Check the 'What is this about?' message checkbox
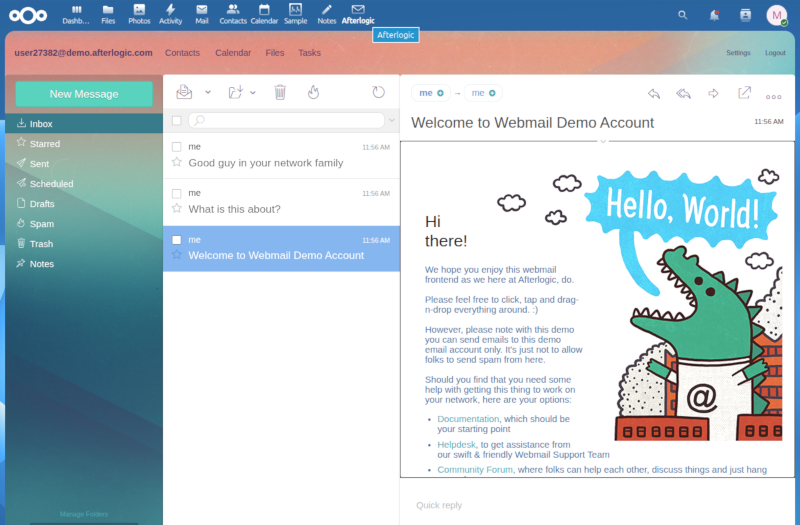The width and height of the screenshot is (800, 525). click(x=177, y=193)
